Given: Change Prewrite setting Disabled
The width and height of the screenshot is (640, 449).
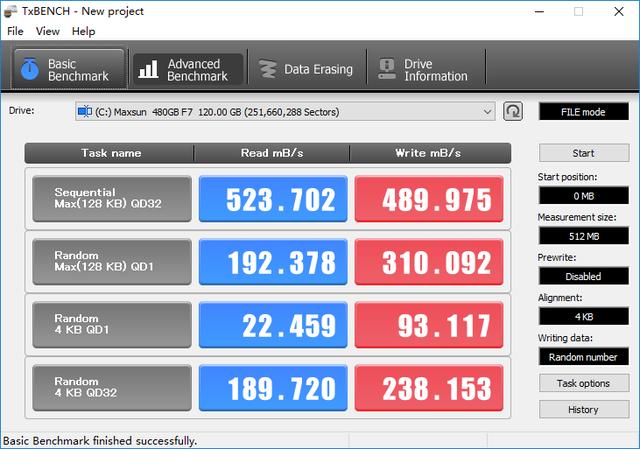Looking at the screenshot, I should tap(584, 276).
